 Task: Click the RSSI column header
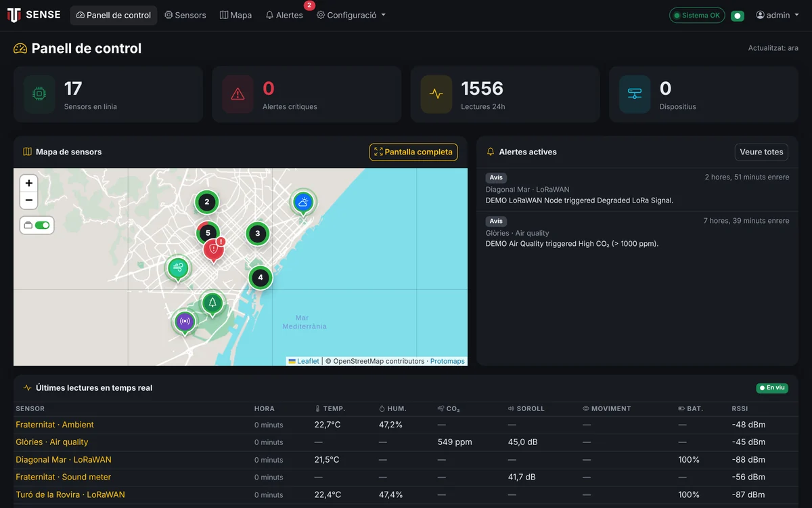[x=740, y=408]
